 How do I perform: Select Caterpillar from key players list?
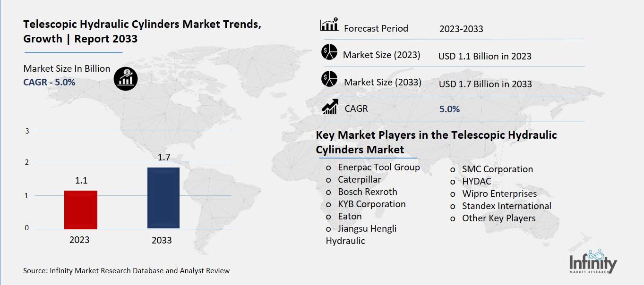click(x=359, y=179)
